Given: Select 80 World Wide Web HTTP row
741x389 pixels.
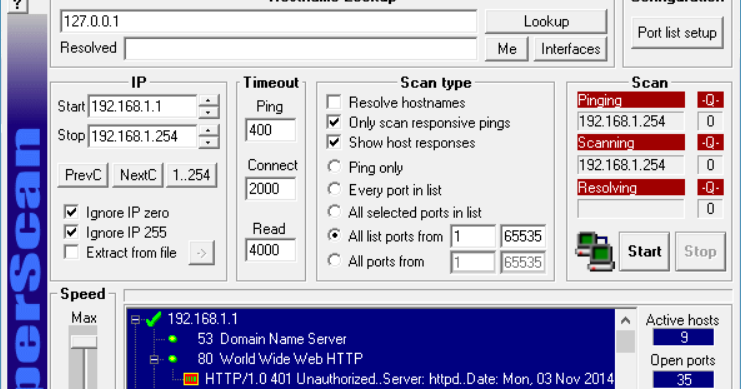Looking at the screenshot, I should 280,359.
